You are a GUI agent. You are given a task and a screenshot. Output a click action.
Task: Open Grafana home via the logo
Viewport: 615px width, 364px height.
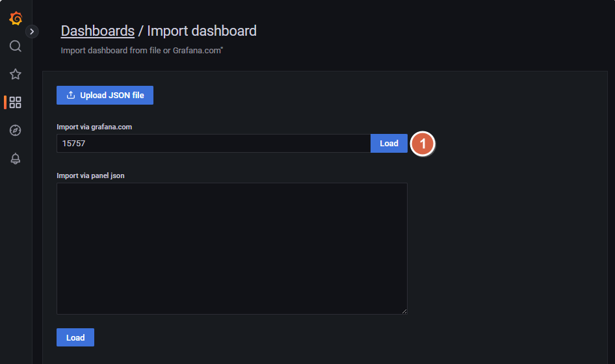pos(16,18)
